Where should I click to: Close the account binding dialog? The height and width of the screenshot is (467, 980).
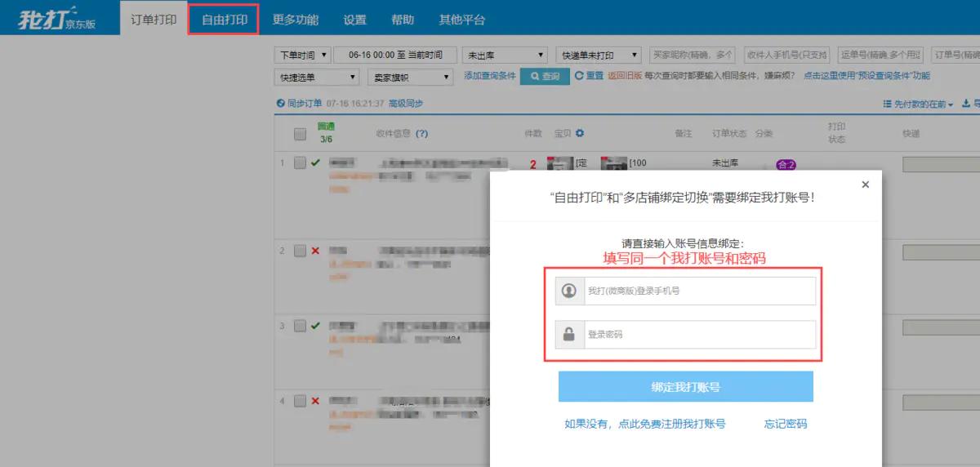pyautogui.click(x=866, y=185)
